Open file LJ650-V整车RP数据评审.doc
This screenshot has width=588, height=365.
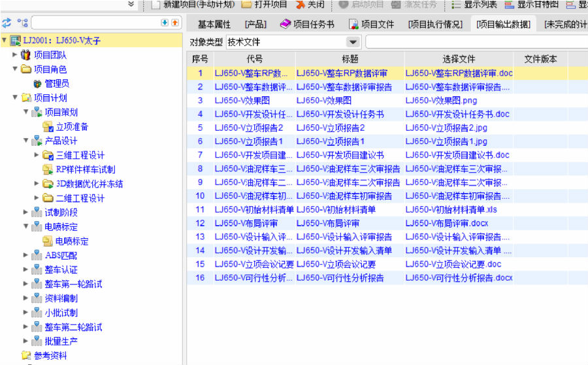tap(459, 73)
